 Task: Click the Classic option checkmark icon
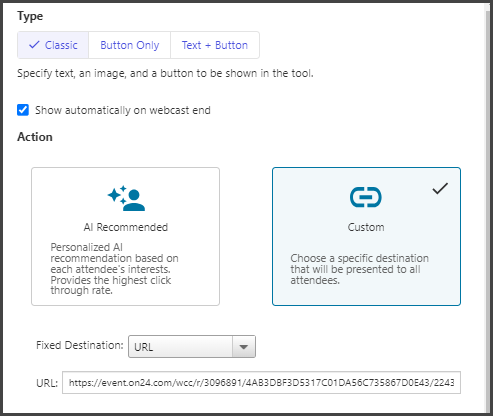click(x=34, y=45)
